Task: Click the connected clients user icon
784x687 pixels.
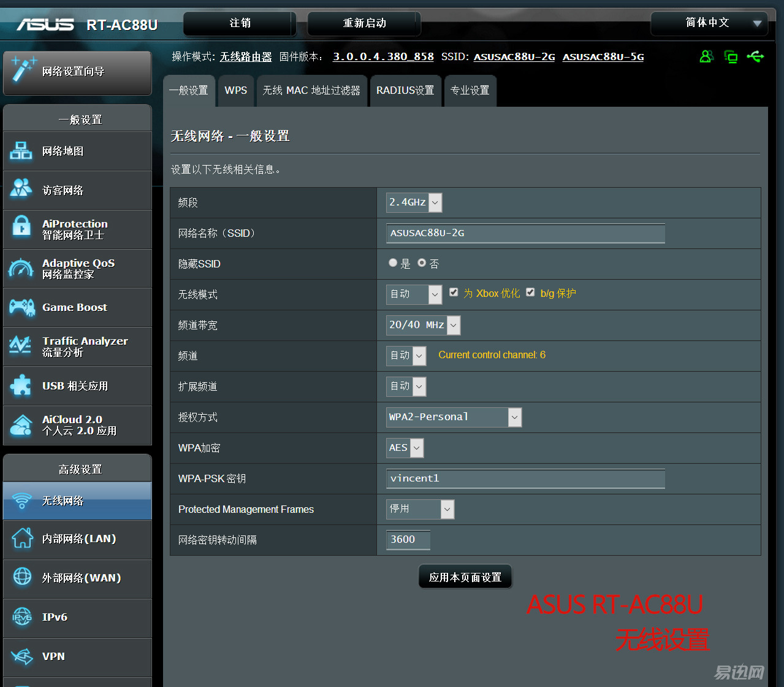Action: 706,57
